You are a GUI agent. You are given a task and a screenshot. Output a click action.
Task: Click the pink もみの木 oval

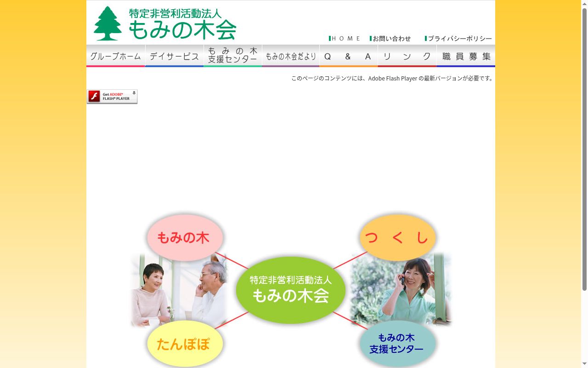[x=185, y=237]
